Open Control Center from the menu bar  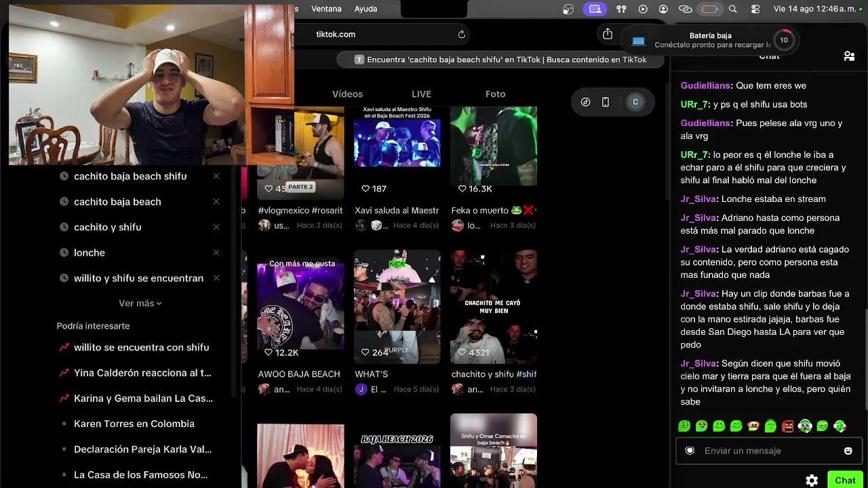755,9
